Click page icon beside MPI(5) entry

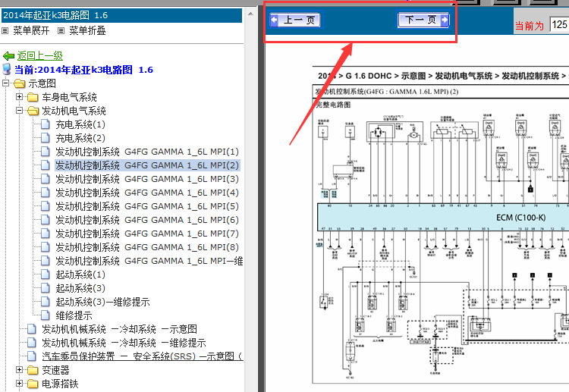tap(46, 206)
